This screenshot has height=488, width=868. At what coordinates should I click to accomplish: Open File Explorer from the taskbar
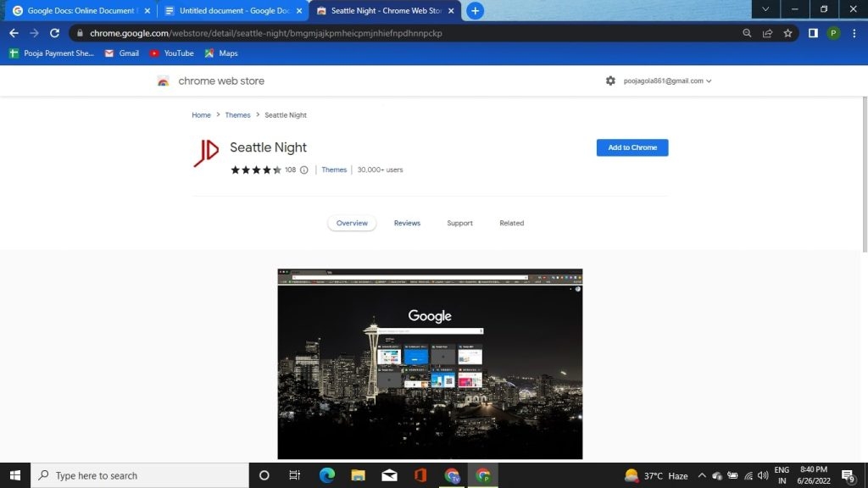[359, 475]
